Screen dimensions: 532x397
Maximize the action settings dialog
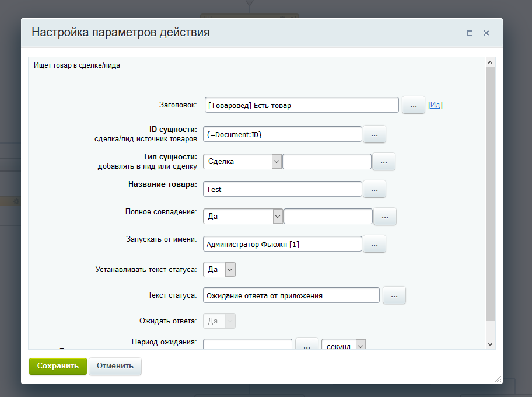470,33
